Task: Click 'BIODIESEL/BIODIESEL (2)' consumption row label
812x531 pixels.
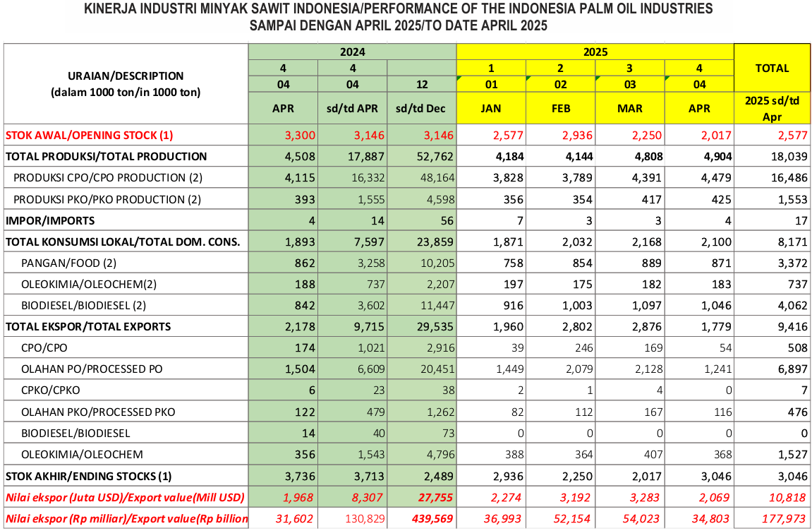Action: point(83,306)
